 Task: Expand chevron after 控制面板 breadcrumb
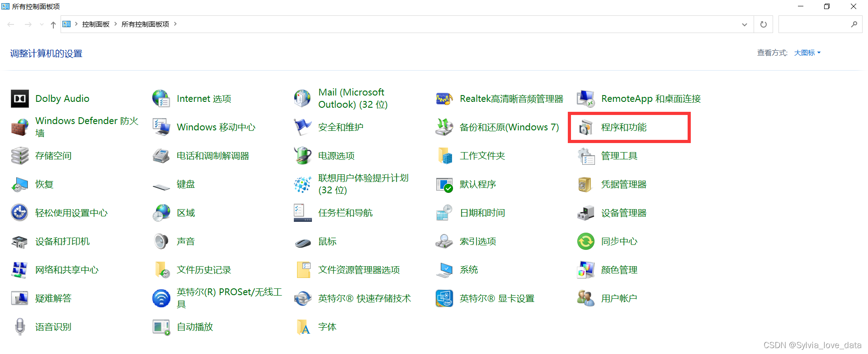tap(116, 24)
